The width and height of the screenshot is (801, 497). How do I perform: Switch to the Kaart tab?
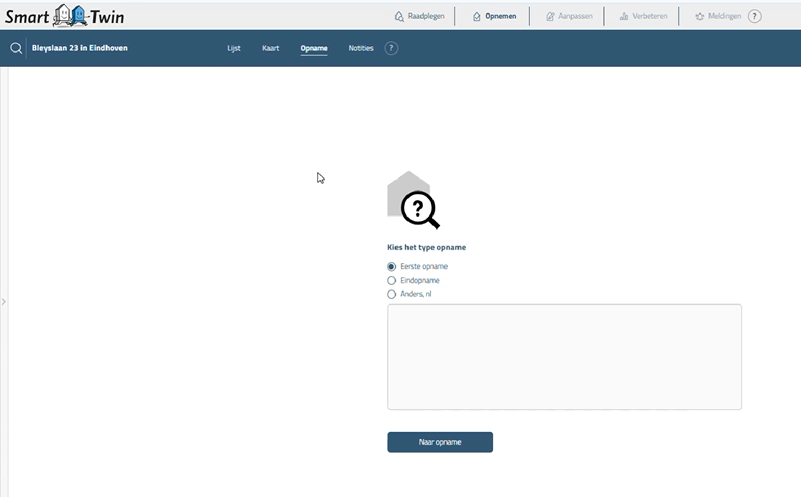click(x=270, y=48)
